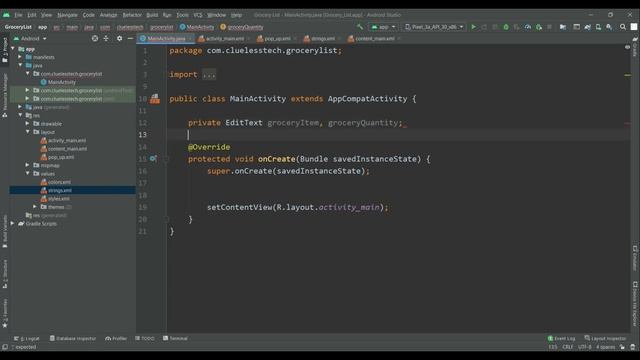
Task: Click the MainActivity breadcrumb
Action: [x=197, y=27]
